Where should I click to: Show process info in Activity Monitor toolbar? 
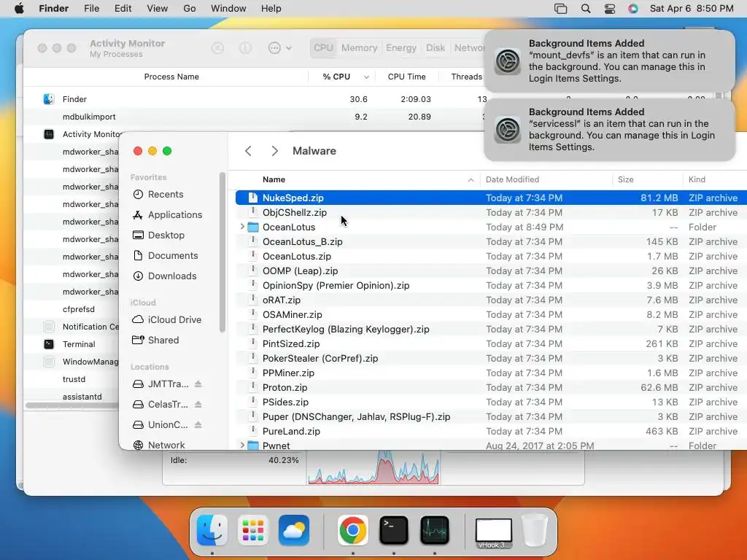pyautogui.click(x=245, y=48)
